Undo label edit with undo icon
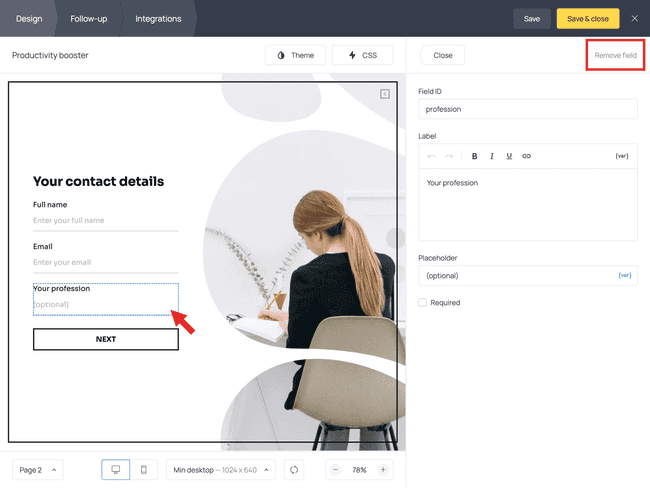The width and height of the screenshot is (650, 488). tap(431, 156)
